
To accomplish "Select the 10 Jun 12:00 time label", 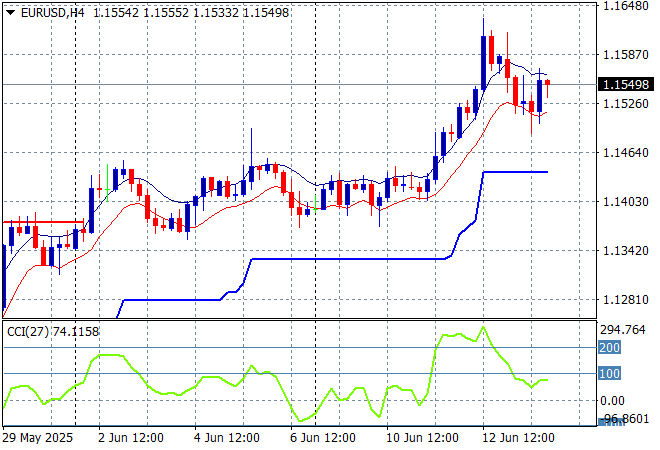I will click(422, 438).
